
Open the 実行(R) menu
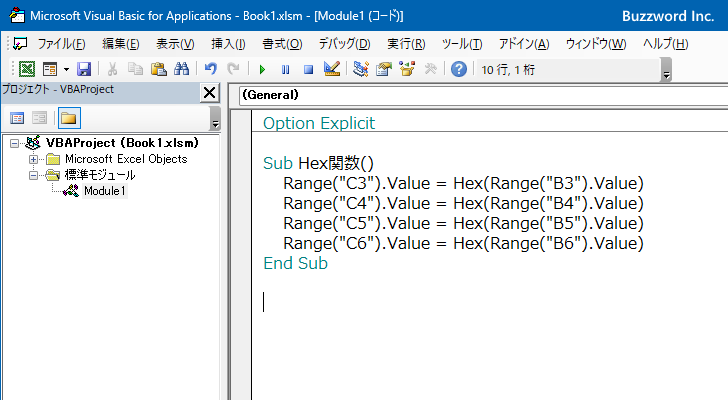[406, 44]
